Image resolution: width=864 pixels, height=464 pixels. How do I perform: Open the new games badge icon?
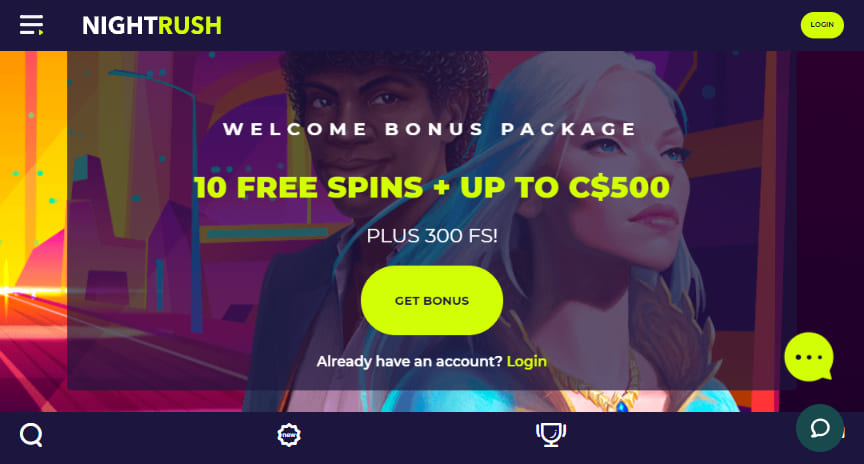289,435
